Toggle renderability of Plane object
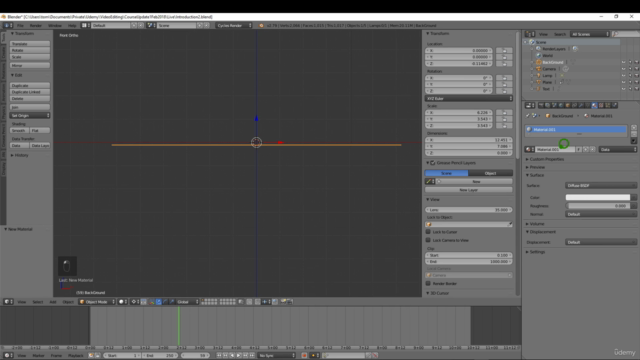Image resolution: width=640 pixels, height=360 pixels. [x=636, y=82]
